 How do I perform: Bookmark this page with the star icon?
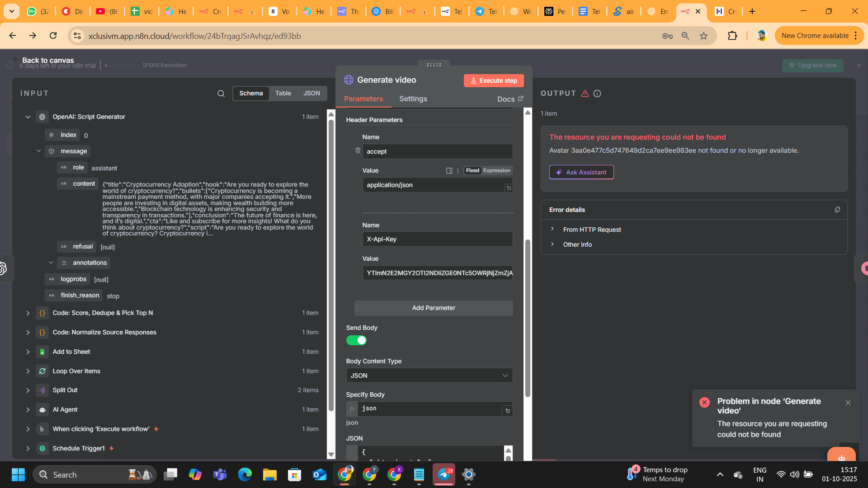[x=703, y=36]
